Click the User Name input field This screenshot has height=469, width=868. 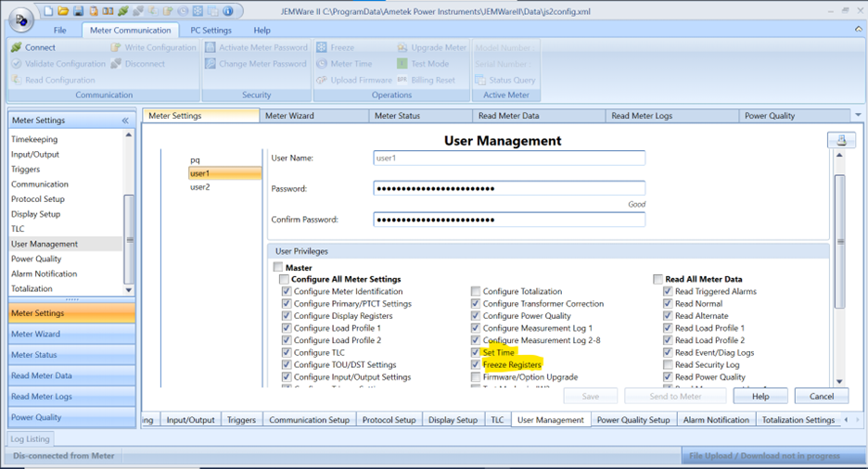pos(509,158)
